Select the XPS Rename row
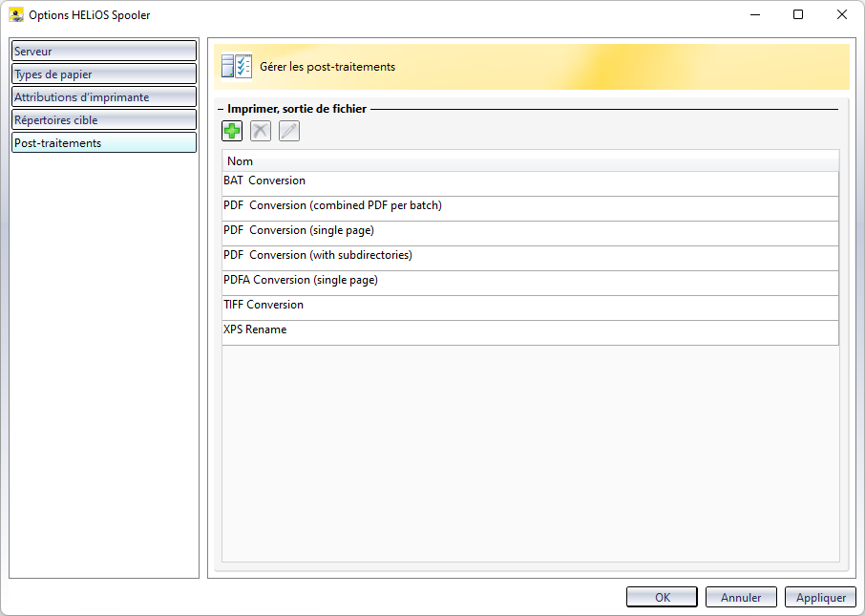This screenshot has height=616, width=865. [x=530, y=333]
